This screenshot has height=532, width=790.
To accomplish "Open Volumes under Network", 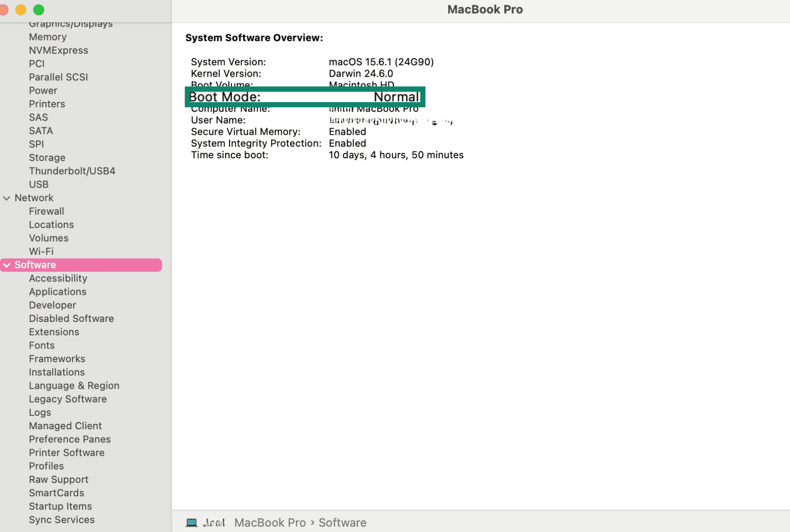I will click(x=49, y=238).
